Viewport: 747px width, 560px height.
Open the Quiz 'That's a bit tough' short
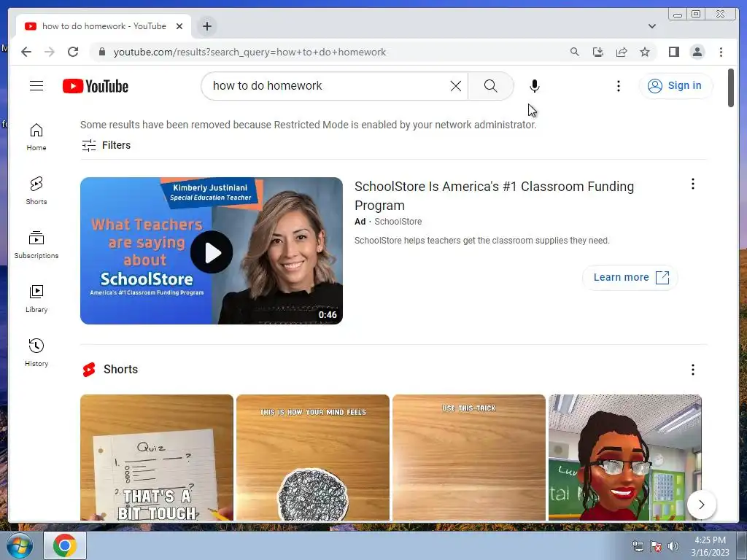coord(157,457)
